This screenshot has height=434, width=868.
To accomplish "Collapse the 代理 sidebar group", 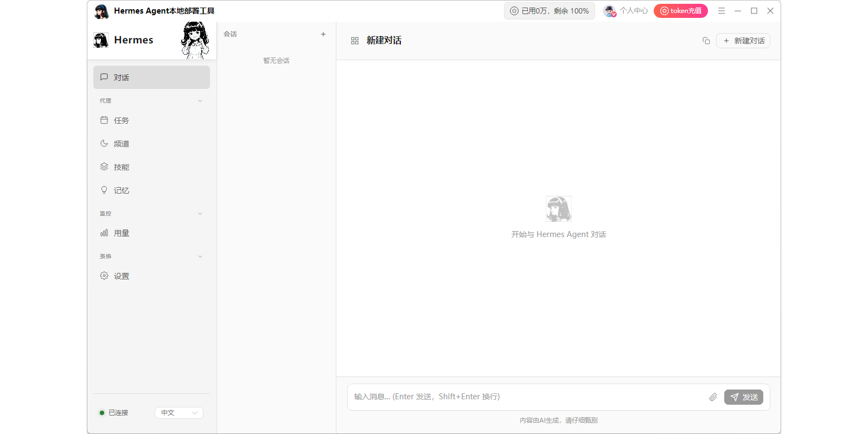I will click(200, 101).
